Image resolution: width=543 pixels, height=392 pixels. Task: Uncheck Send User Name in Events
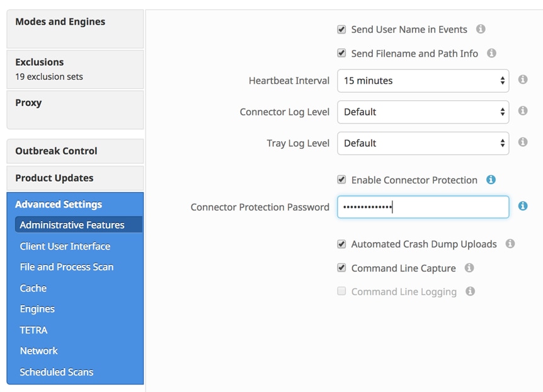tap(341, 30)
